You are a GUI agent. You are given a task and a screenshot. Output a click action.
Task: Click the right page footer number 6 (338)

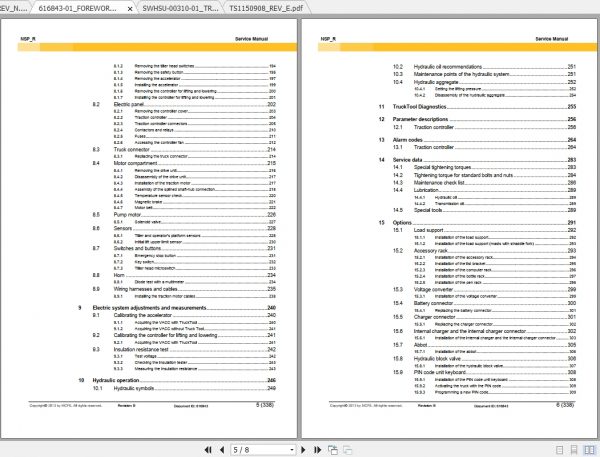(565, 405)
